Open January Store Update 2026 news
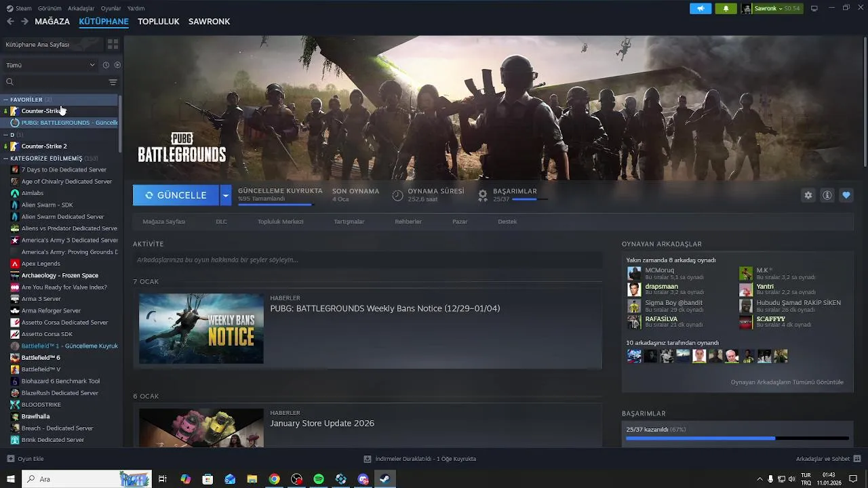The image size is (868, 488). [322, 424]
